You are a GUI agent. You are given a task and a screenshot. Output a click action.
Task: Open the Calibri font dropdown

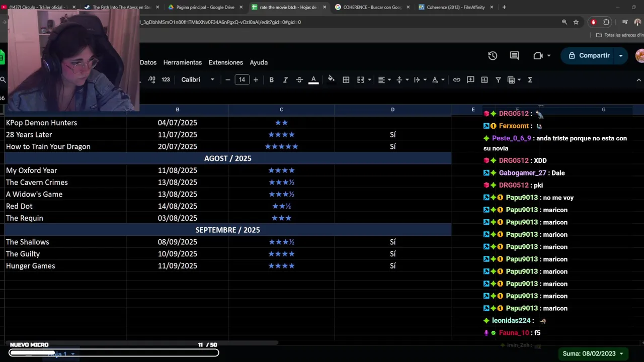click(x=198, y=80)
